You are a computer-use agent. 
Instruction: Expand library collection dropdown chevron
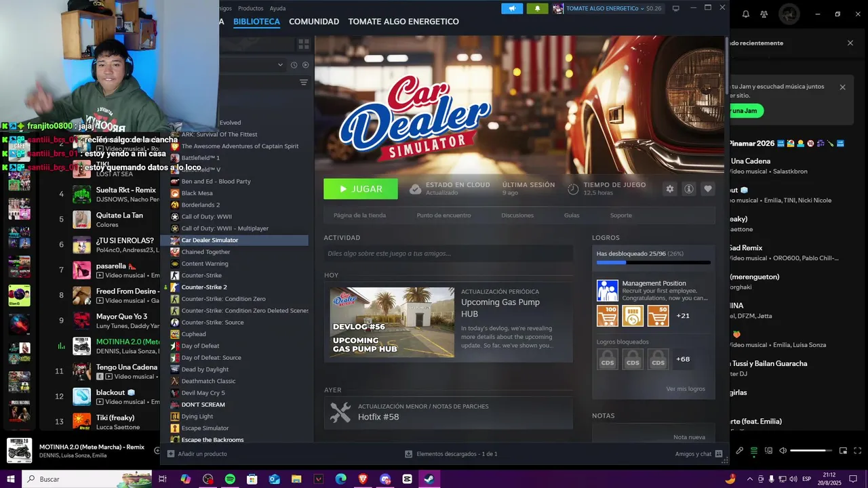[280, 65]
